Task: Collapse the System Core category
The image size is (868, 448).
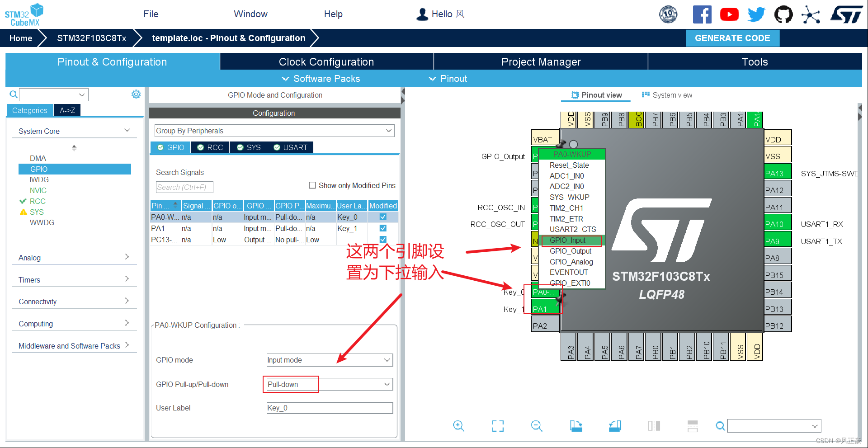Action: 74,131
